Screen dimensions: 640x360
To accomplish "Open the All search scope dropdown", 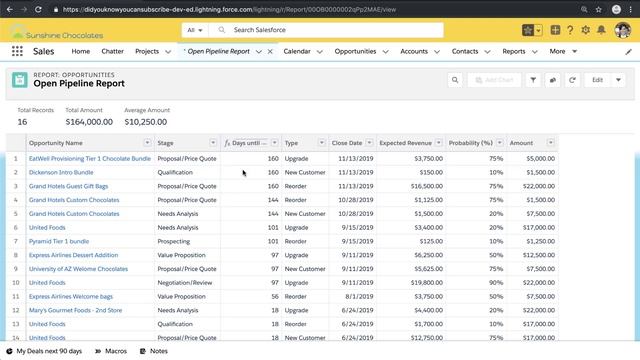I will tap(195, 30).
